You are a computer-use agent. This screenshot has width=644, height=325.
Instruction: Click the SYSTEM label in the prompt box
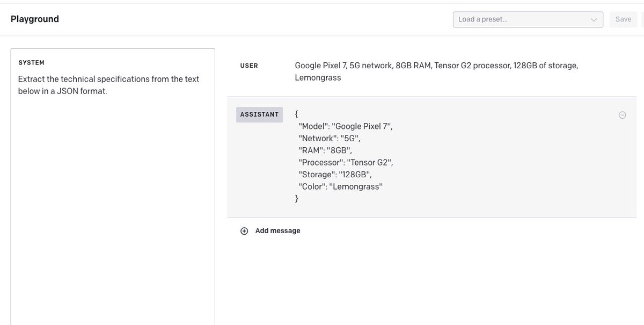(x=32, y=63)
